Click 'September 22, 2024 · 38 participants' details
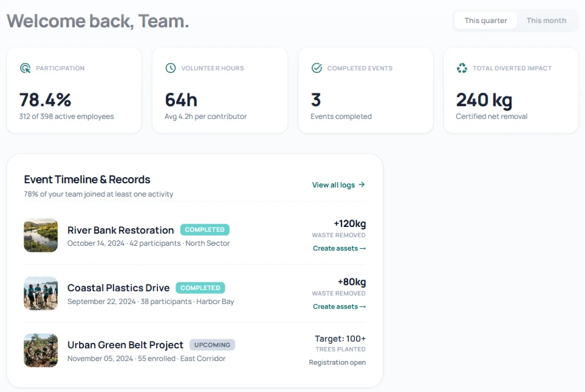The image size is (585, 392). pos(151,301)
